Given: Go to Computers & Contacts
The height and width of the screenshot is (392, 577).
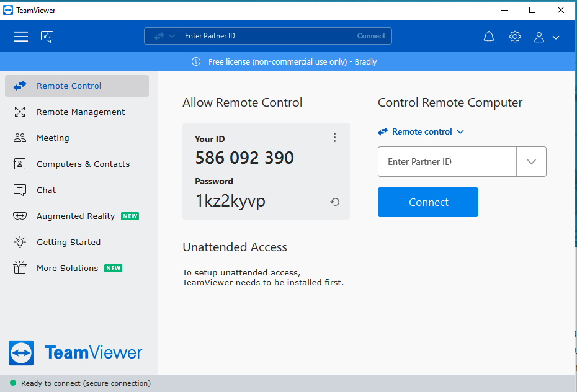Looking at the screenshot, I should [x=83, y=164].
